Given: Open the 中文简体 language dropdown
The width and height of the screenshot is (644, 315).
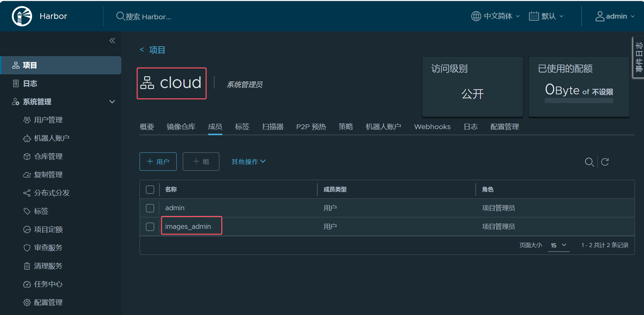Looking at the screenshot, I should 496,16.
